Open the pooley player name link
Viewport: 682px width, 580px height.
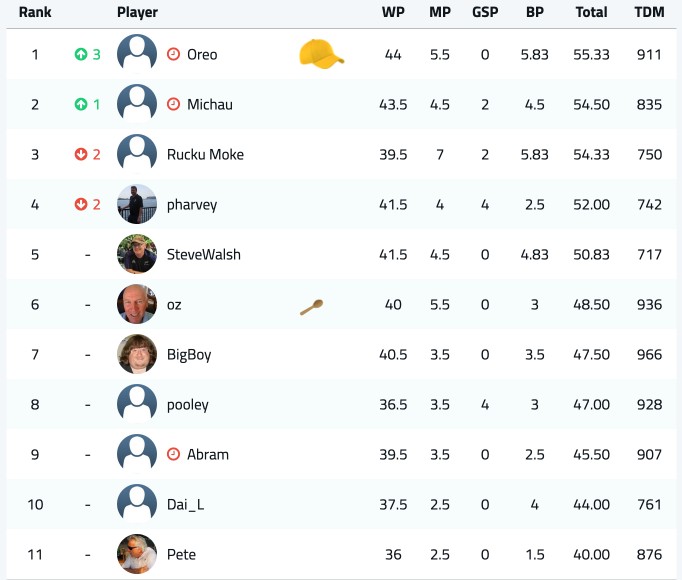[188, 405]
